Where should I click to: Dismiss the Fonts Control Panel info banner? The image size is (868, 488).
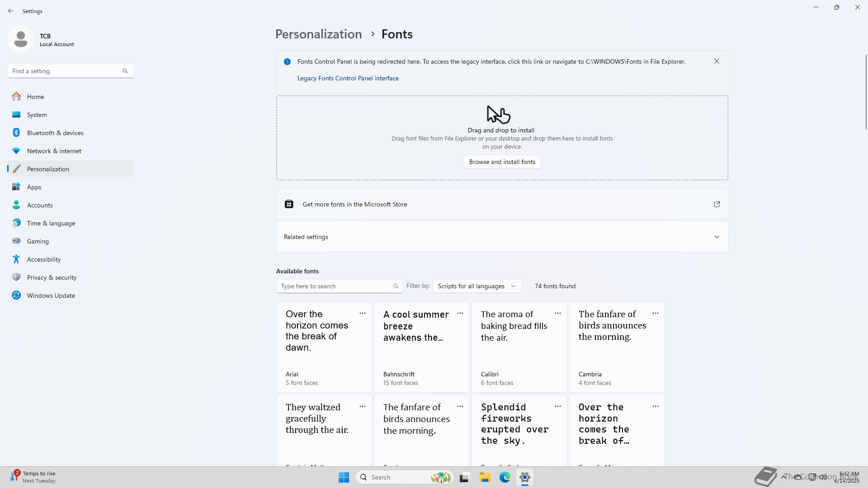tap(717, 61)
